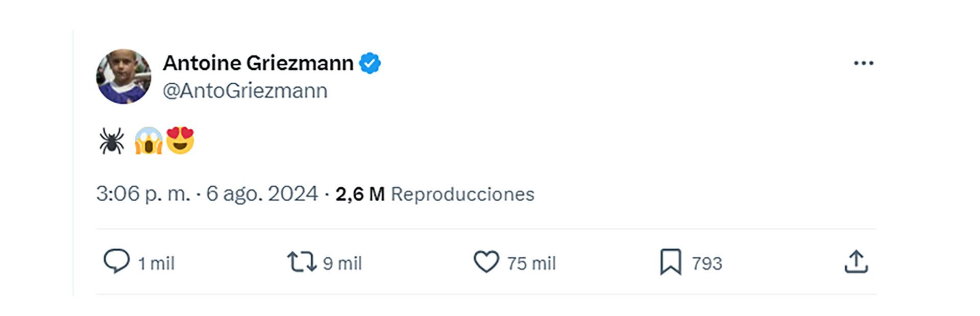Bookmark the tweet with the bookmark icon
The image size is (980, 316).
point(670,262)
